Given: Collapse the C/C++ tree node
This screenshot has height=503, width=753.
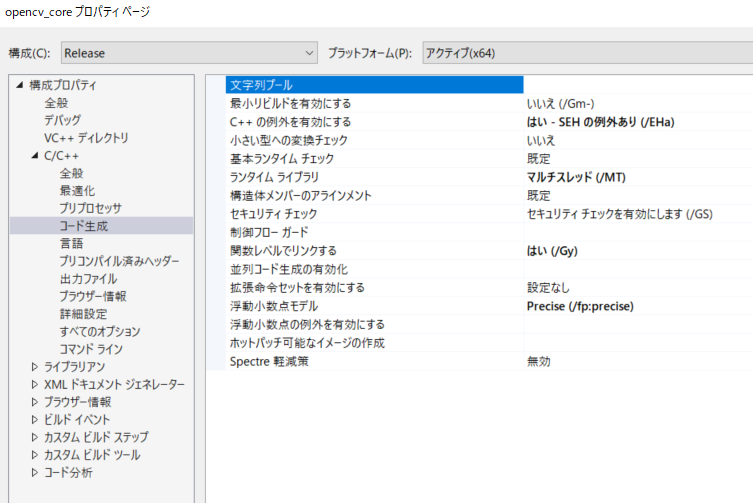Looking at the screenshot, I should point(35,156).
